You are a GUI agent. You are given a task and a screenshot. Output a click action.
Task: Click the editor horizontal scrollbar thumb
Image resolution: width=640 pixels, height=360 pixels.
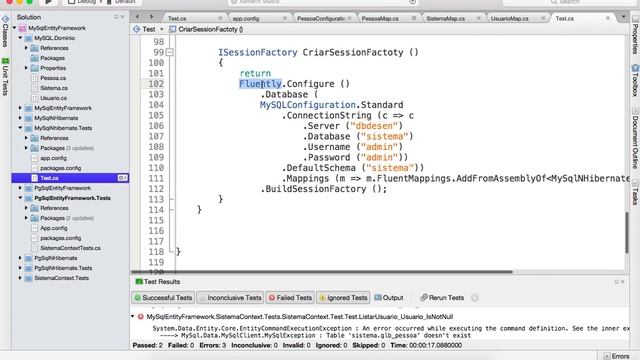click(322, 271)
